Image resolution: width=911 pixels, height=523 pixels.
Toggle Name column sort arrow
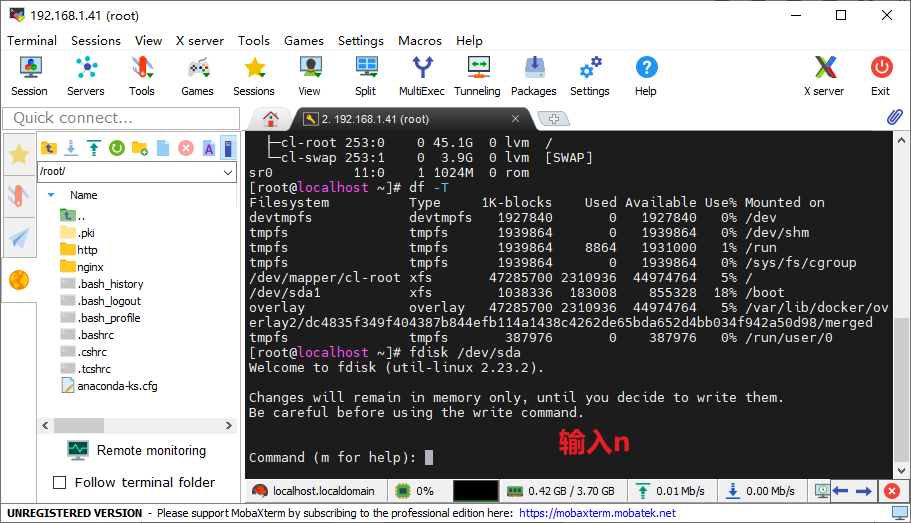(x=51, y=195)
